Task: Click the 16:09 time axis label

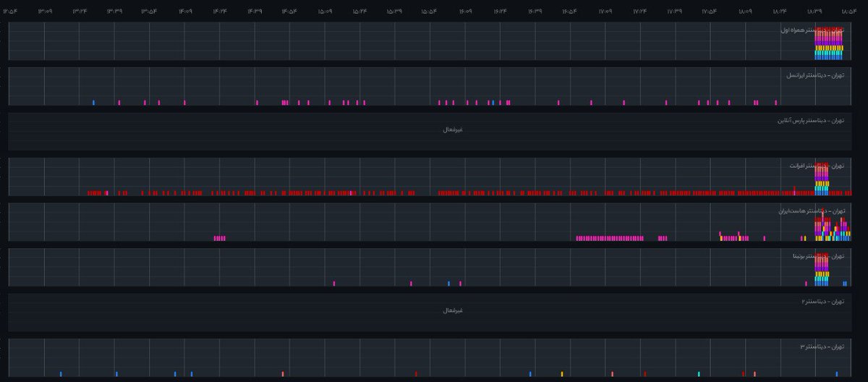Action: pos(464,12)
